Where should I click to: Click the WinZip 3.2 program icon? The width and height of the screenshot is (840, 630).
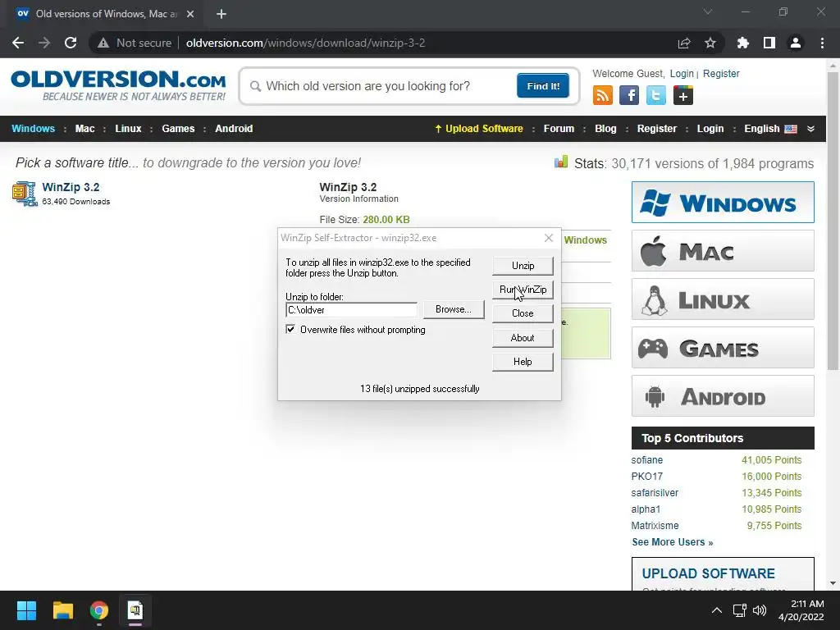coord(24,194)
